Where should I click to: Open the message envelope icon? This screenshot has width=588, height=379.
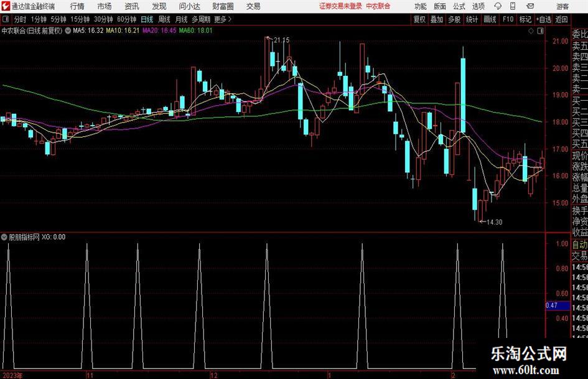coord(530,6)
